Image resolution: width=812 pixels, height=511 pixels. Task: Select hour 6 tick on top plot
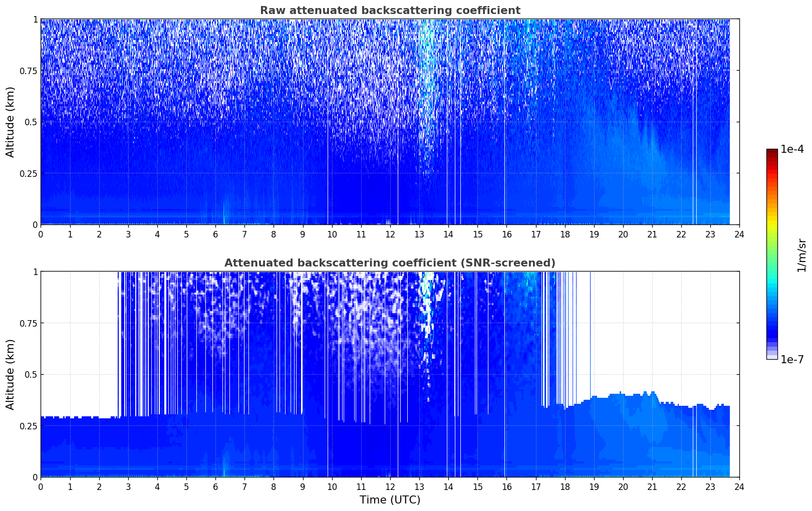[215, 234]
